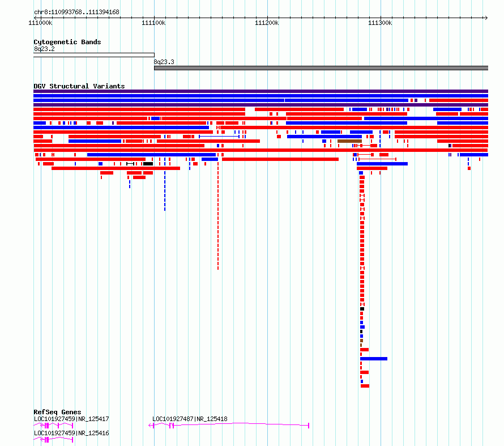The width and height of the screenshot is (504, 446).
Task: Click the NR_125416 magenta transcript glyph
Action: click(53, 440)
